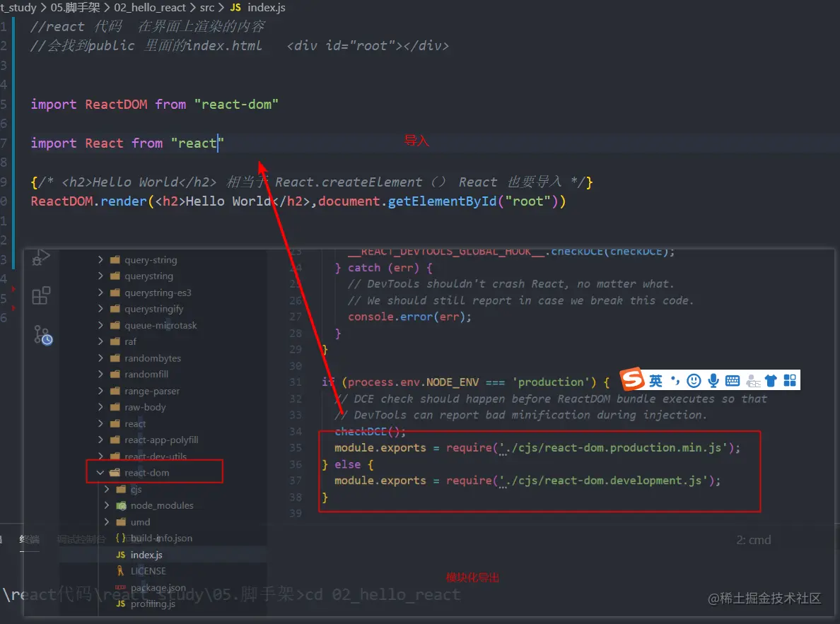The height and width of the screenshot is (624, 840).
Task: Click the folder icon of react-app-polyfill
Action: pyautogui.click(x=115, y=440)
